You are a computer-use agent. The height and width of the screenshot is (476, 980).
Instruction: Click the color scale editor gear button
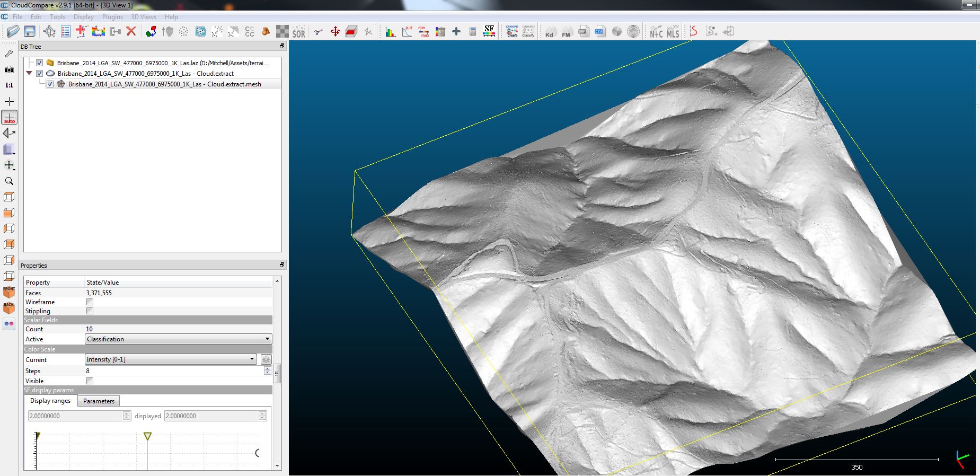(x=266, y=359)
